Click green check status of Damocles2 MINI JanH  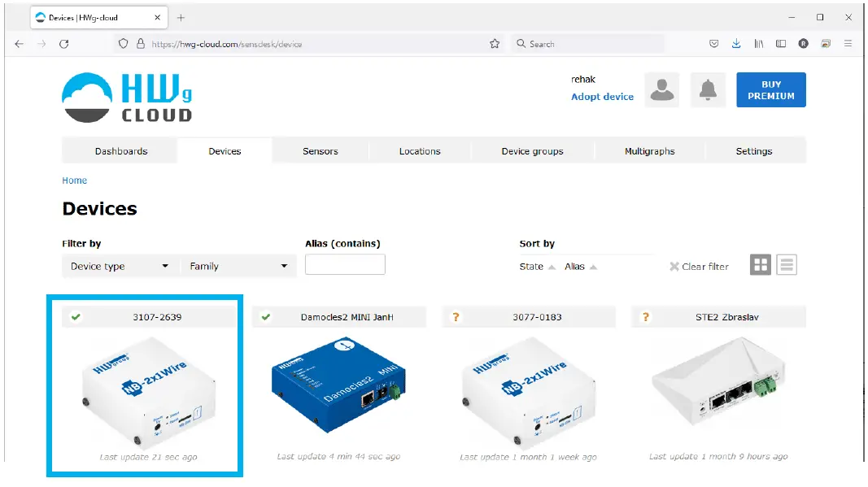[266, 317]
